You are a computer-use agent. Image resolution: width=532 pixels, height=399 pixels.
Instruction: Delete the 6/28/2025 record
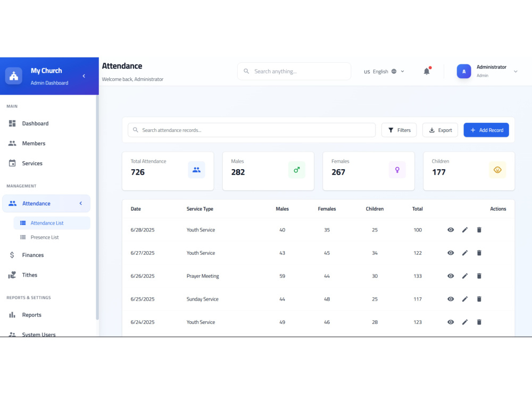479,230
